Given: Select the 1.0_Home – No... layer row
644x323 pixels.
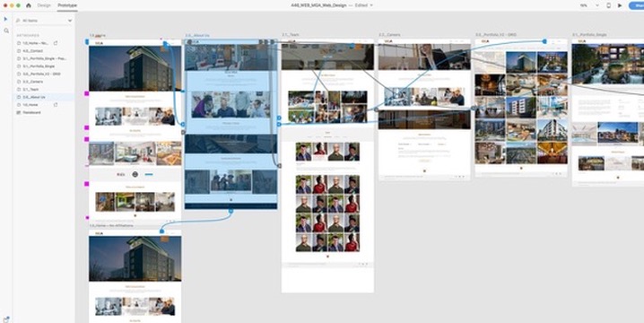Looking at the screenshot, I should pos(44,43).
